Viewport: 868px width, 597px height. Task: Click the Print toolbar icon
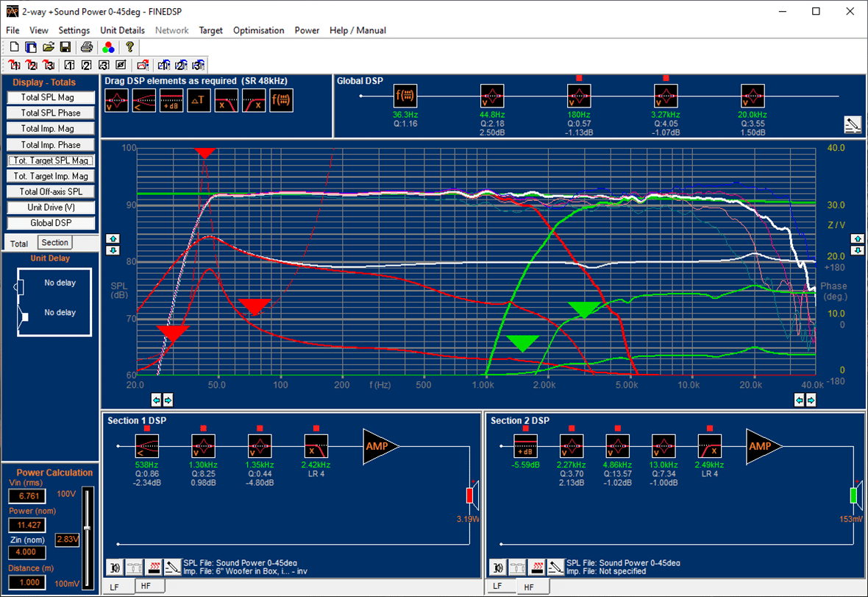pos(87,46)
